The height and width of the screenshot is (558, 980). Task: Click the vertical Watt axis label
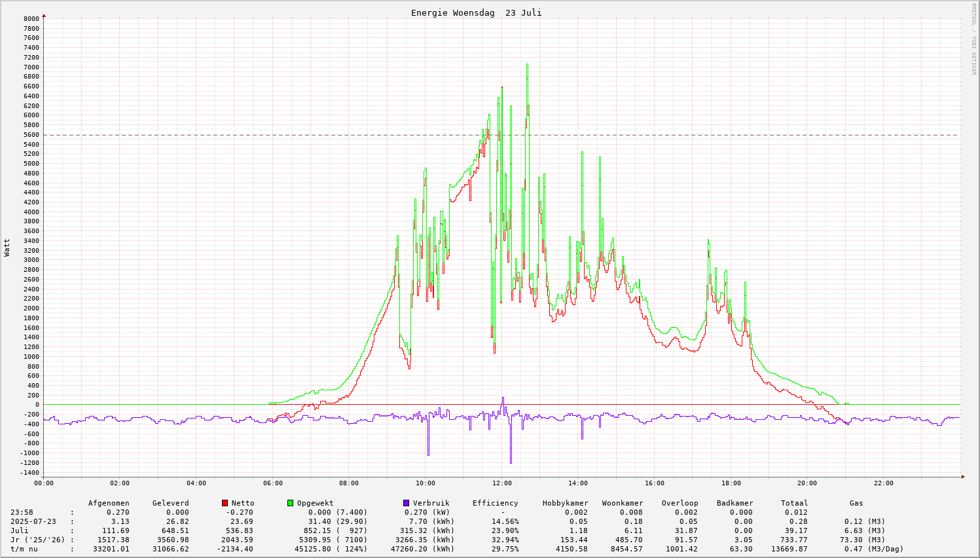(x=7, y=247)
